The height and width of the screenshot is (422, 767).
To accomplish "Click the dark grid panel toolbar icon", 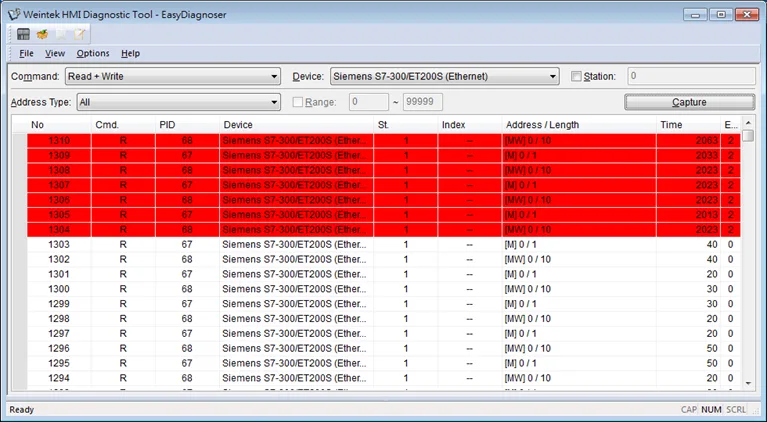I will click(x=23, y=34).
